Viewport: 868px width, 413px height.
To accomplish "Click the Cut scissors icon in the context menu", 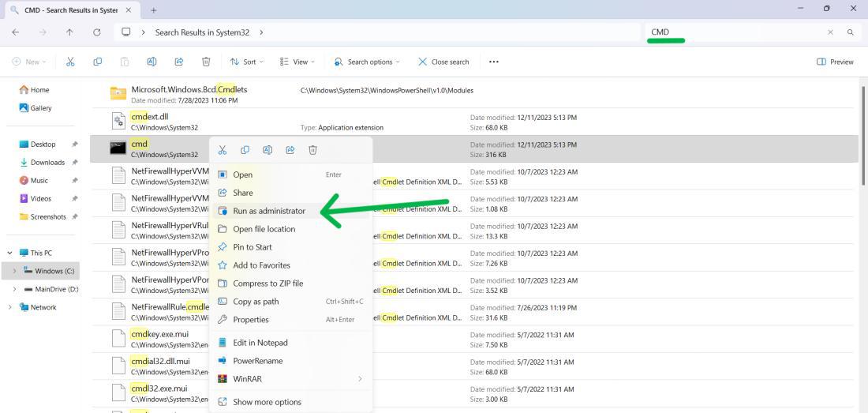I will click(x=223, y=150).
